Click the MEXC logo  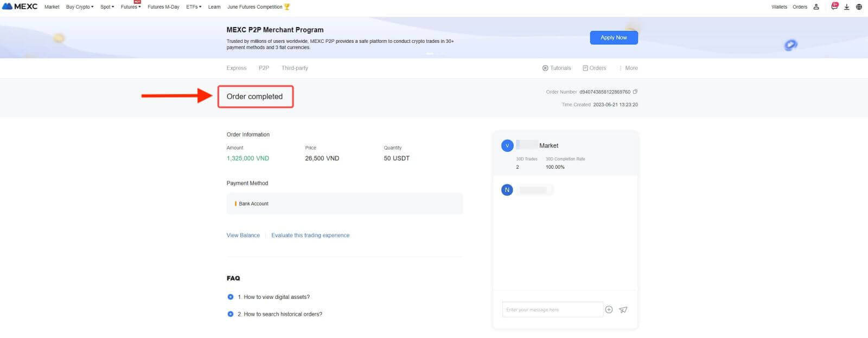(x=20, y=7)
